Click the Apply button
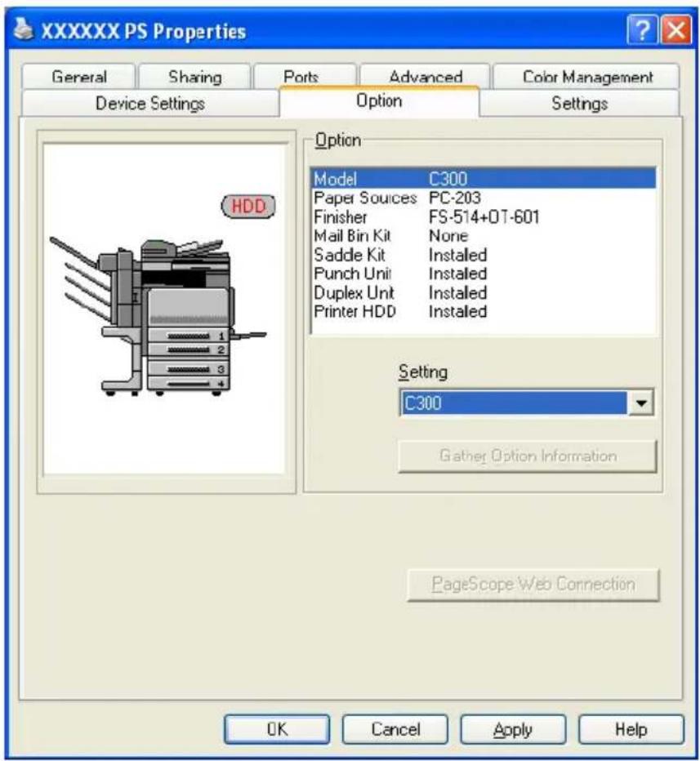The height and width of the screenshot is (761, 700). 513,729
